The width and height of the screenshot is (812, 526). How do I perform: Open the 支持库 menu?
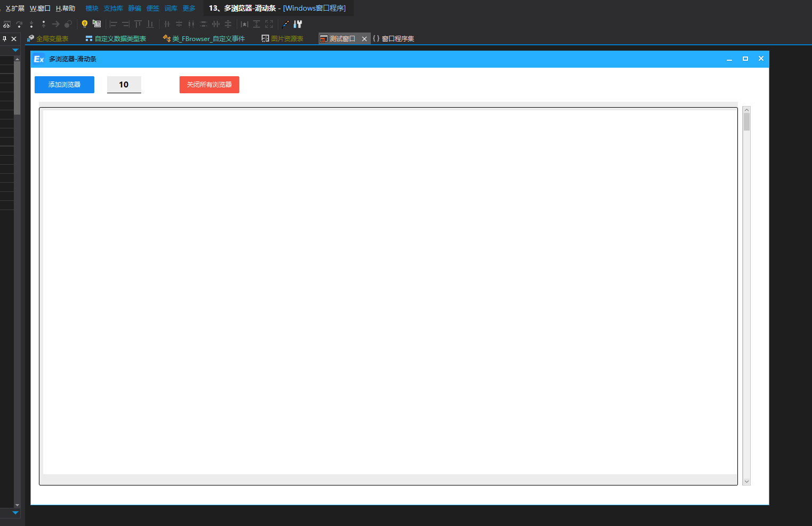pos(113,9)
